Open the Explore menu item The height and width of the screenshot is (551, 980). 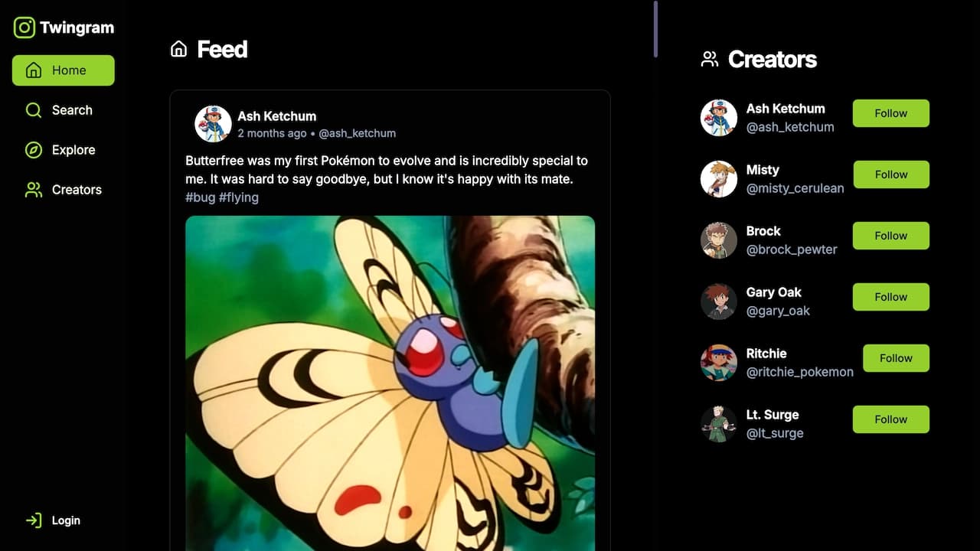click(x=64, y=150)
